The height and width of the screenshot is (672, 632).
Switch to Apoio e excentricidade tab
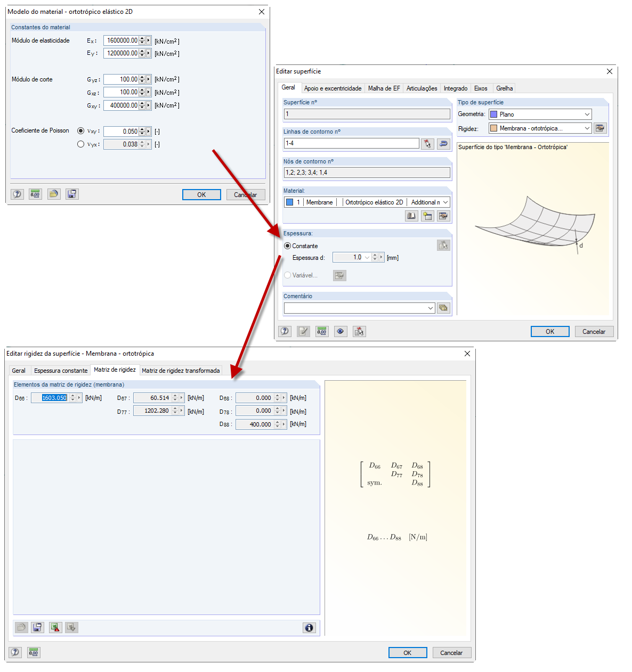coord(333,88)
